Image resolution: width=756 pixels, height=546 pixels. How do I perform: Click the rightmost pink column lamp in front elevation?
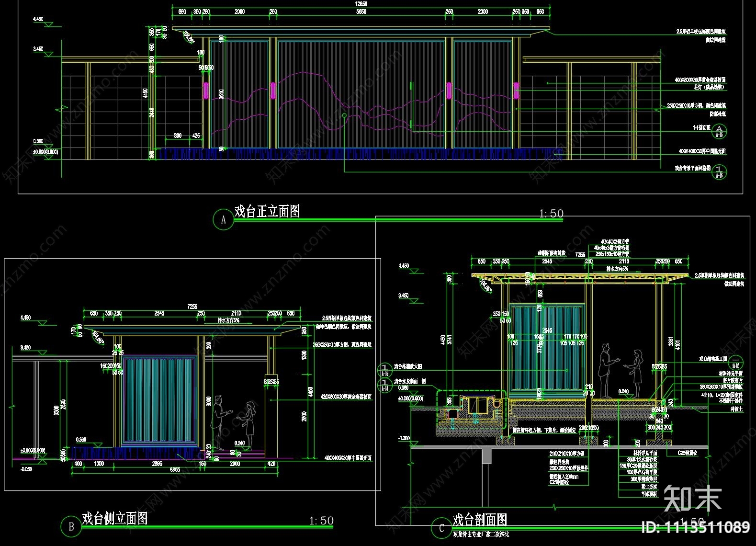coord(517,91)
